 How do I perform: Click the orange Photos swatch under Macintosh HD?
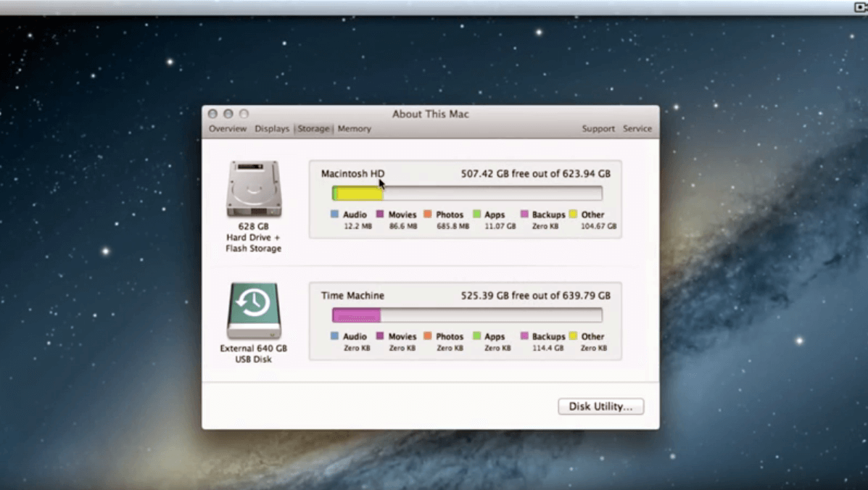point(428,215)
